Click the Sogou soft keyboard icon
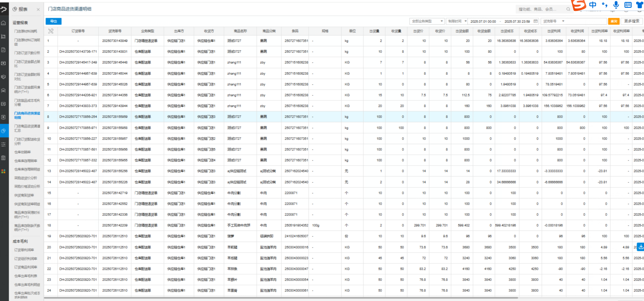Viewport: 644px width, 301px height. tap(628, 5)
